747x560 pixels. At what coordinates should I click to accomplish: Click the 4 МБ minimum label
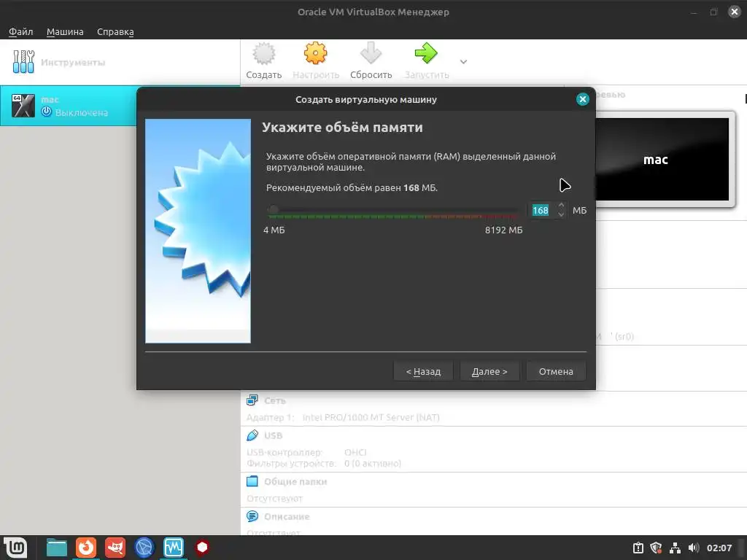(x=274, y=230)
